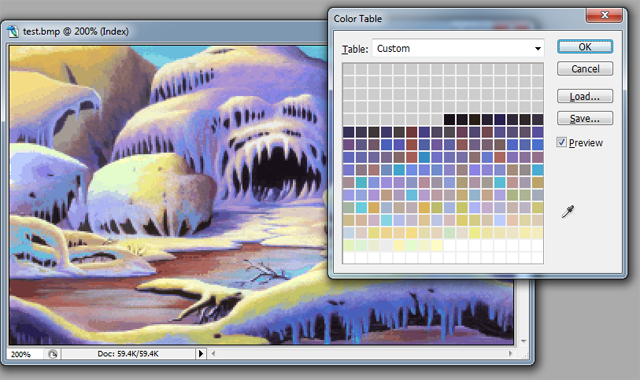This screenshot has width=640, height=380.
Task: Click the Table dropdown arrow
Action: pyautogui.click(x=538, y=49)
